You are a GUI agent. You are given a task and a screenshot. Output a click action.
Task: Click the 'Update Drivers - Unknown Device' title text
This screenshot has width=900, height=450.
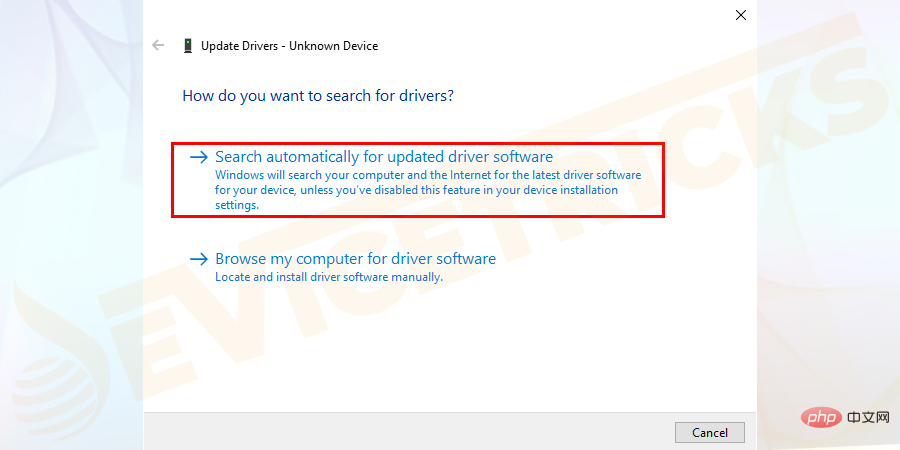click(289, 46)
